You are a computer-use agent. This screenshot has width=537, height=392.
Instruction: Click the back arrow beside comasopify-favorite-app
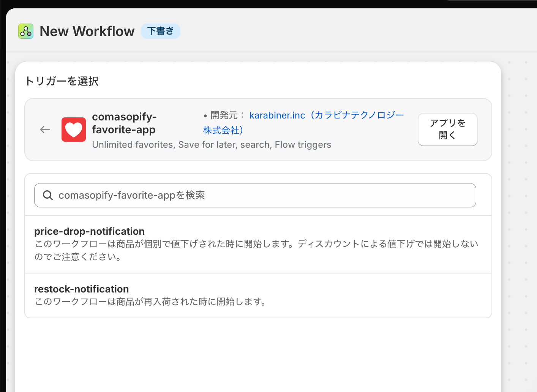tap(45, 130)
